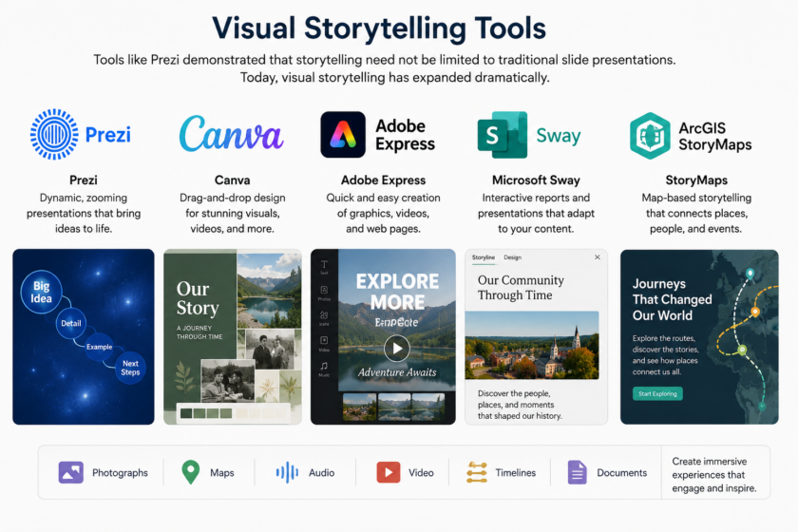The width and height of the screenshot is (798, 532).
Task: Click the Photographs label
Action: 120,472
